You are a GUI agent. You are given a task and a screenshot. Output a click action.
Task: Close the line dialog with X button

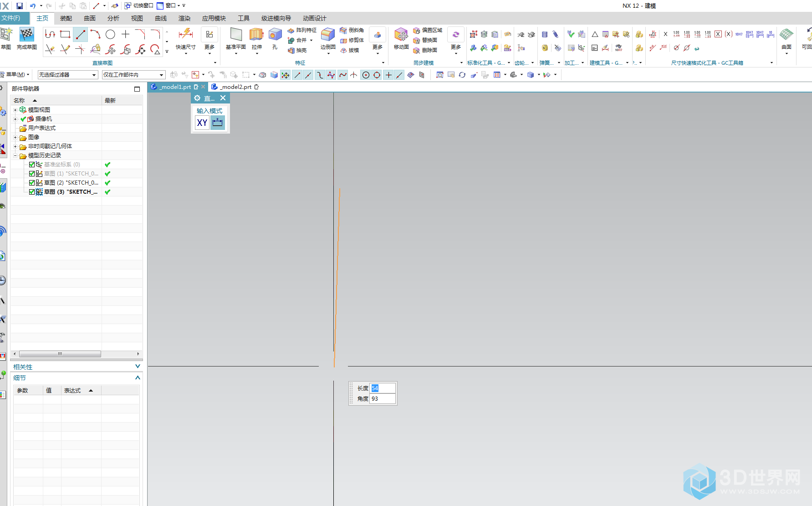coord(223,98)
